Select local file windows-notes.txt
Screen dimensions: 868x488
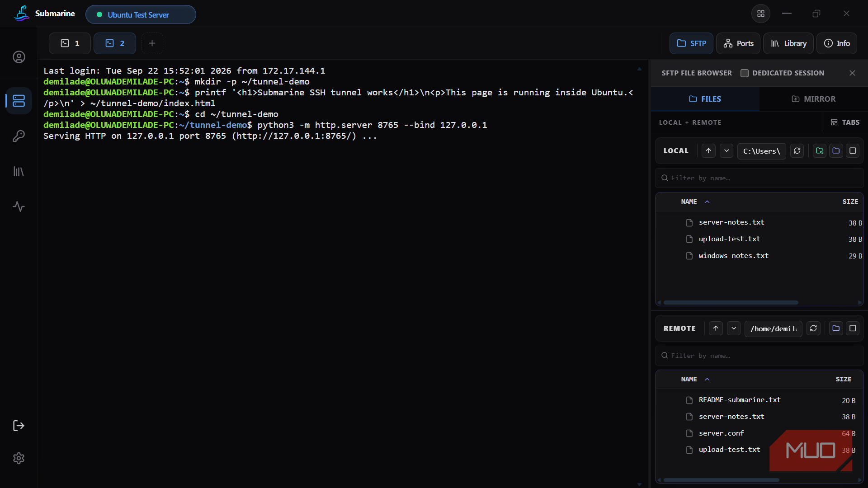point(759,256)
